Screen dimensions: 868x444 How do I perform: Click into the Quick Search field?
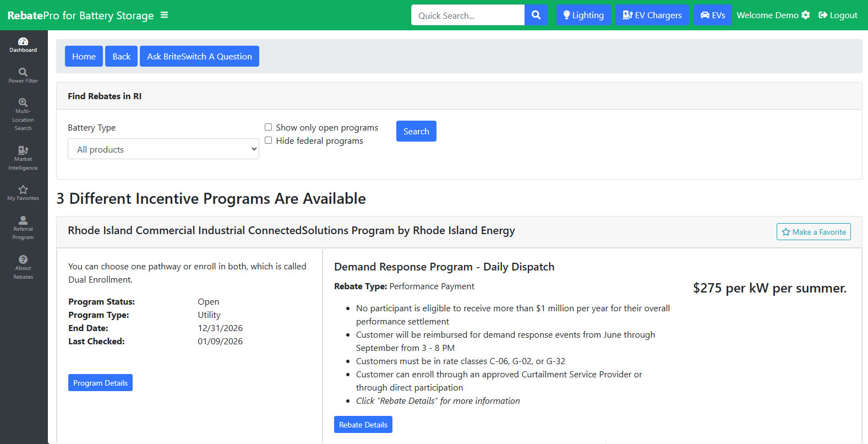pos(468,15)
